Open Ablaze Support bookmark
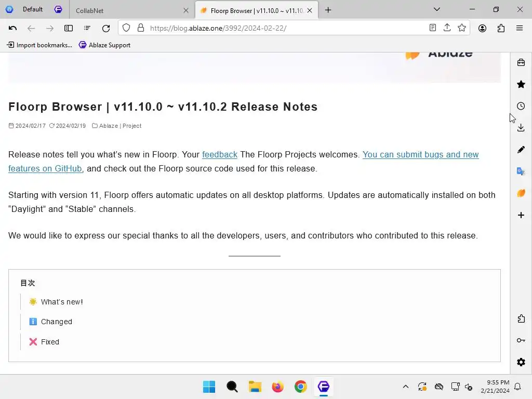The width and height of the screenshot is (532, 399). 104,45
